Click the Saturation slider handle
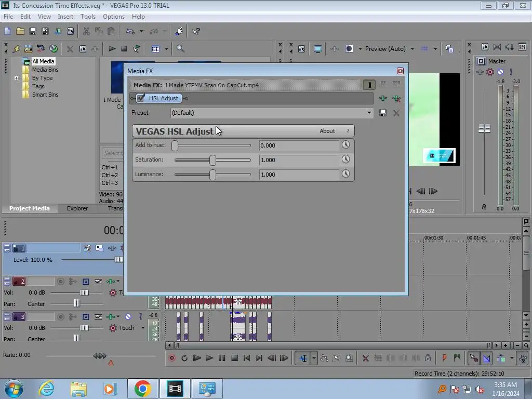 click(x=212, y=160)
